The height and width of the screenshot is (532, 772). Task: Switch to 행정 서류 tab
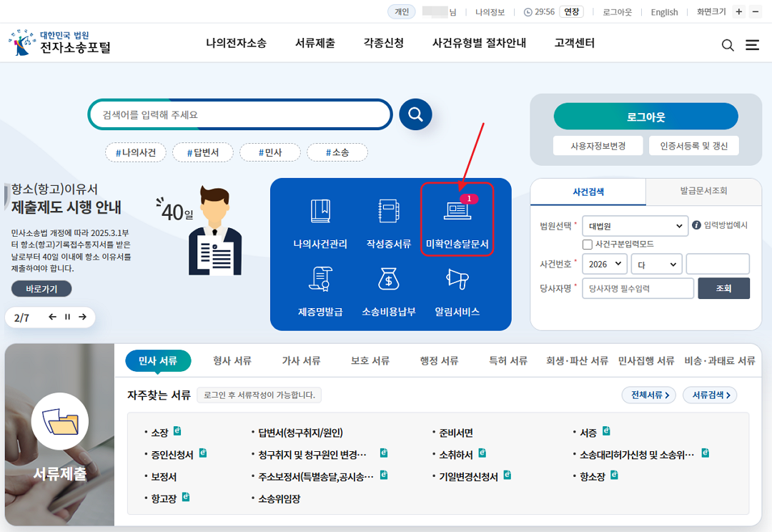coord(439,360)
